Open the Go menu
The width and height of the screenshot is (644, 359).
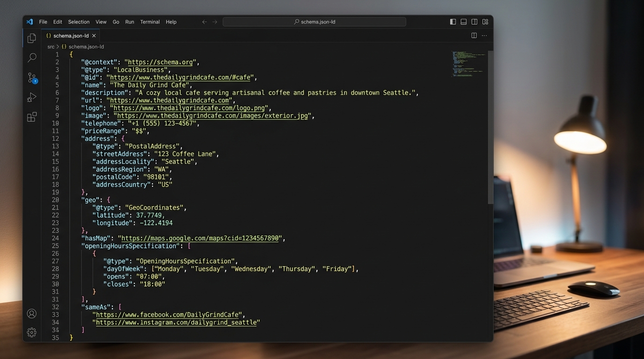(116, 22)
